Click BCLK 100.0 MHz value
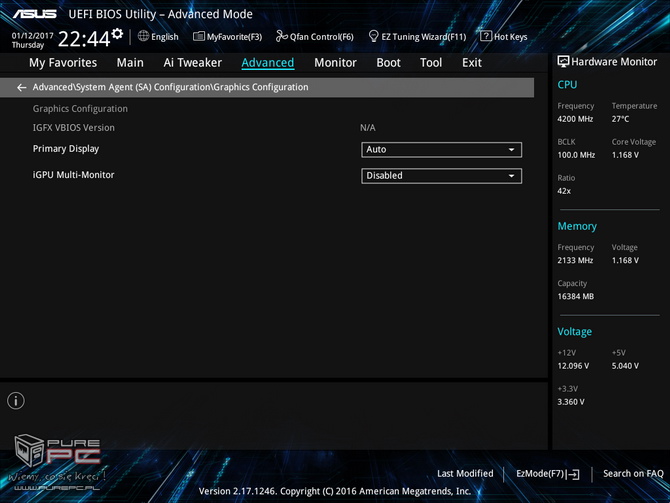 click(576, 155)
